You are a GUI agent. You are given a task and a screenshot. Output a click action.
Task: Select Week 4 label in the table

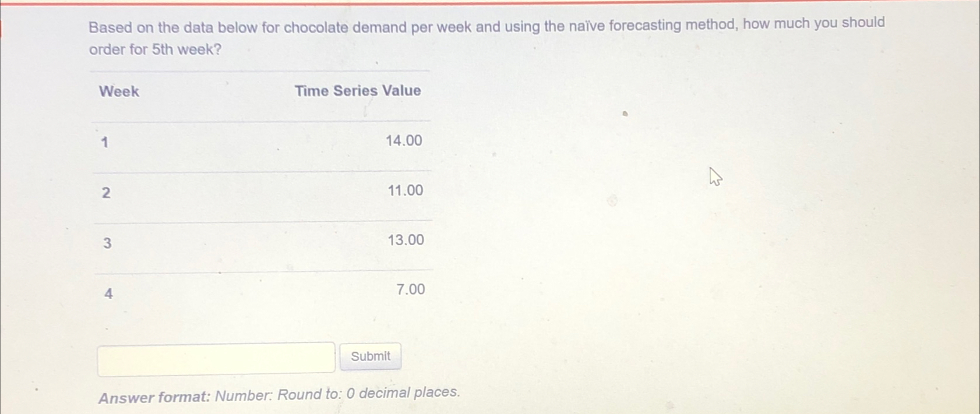(109, 293)
